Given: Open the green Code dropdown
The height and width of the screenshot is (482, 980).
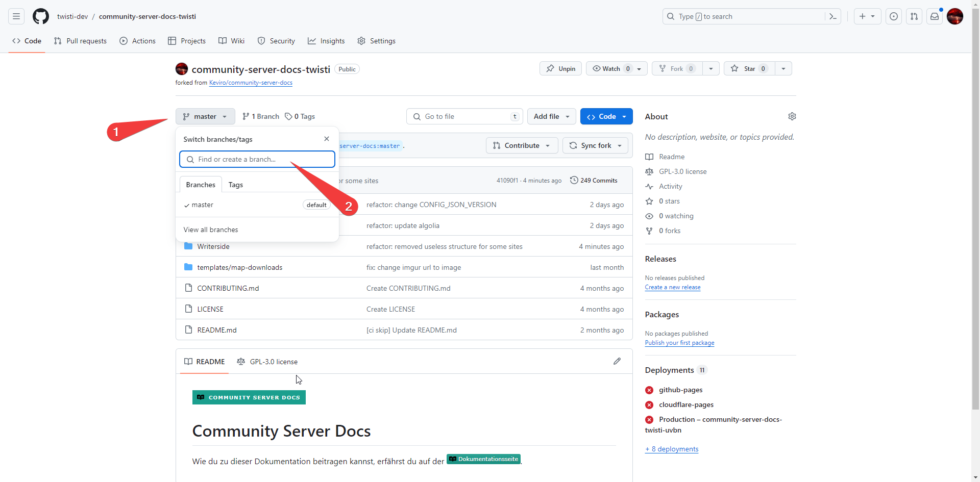Looking at the screenshot, I should coord(606,116).
